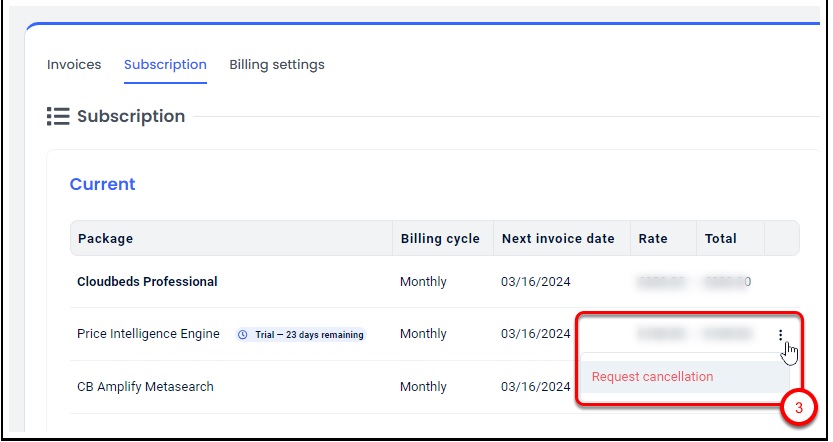Viewport: 833px width, 442px height.
Task: Click the list icon beside the Subscription heading
Action: [58, 117]
